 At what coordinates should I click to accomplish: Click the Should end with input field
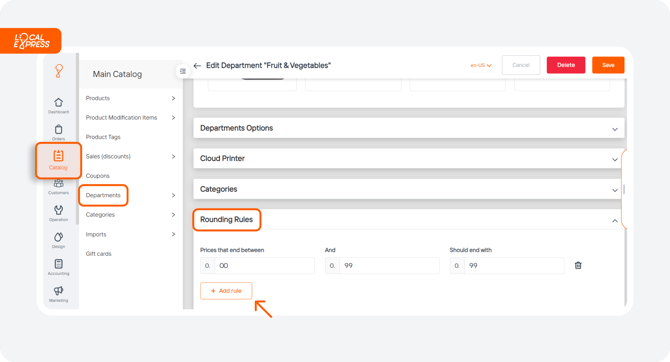(507, 265)
